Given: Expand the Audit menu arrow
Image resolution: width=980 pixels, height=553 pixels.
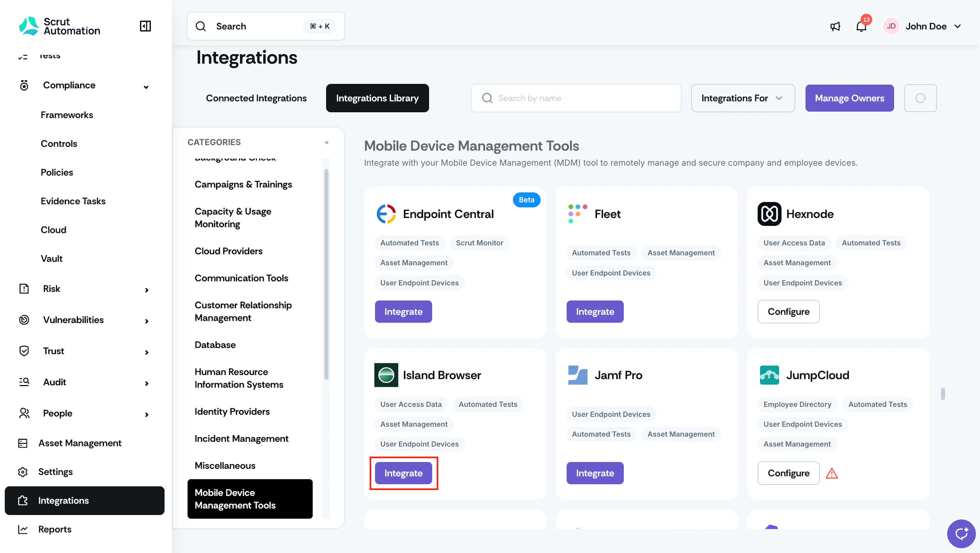Looking at the screenshot, I should click(146, 383).
